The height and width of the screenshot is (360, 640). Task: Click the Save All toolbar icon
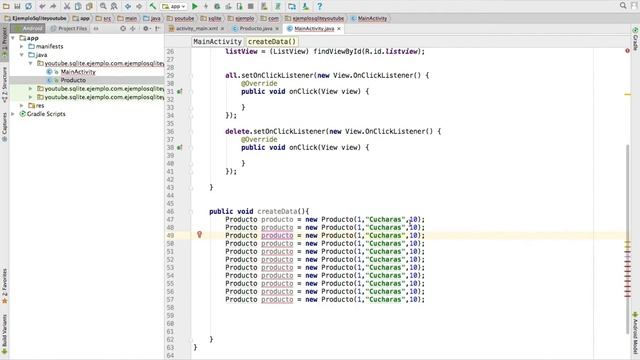tap(17, 6)
